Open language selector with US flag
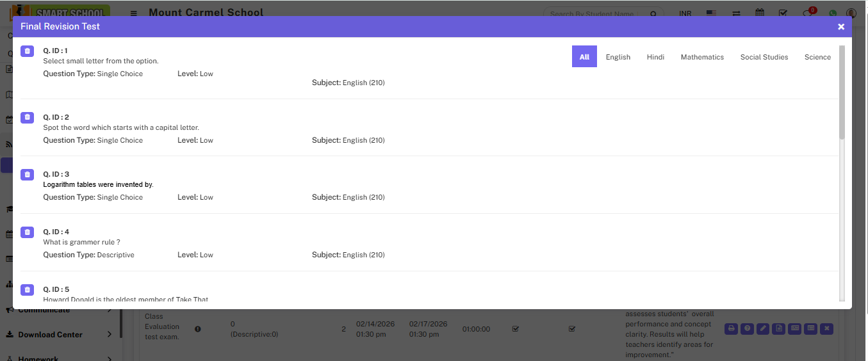Viewport: 868px width, 361px height. tap(711, 13)
